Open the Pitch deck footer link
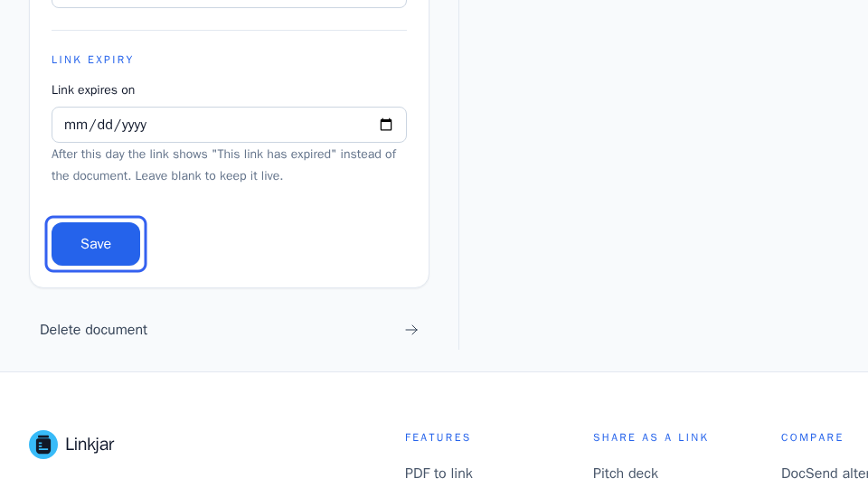This screenshot has width=868, height=488. 626,474
